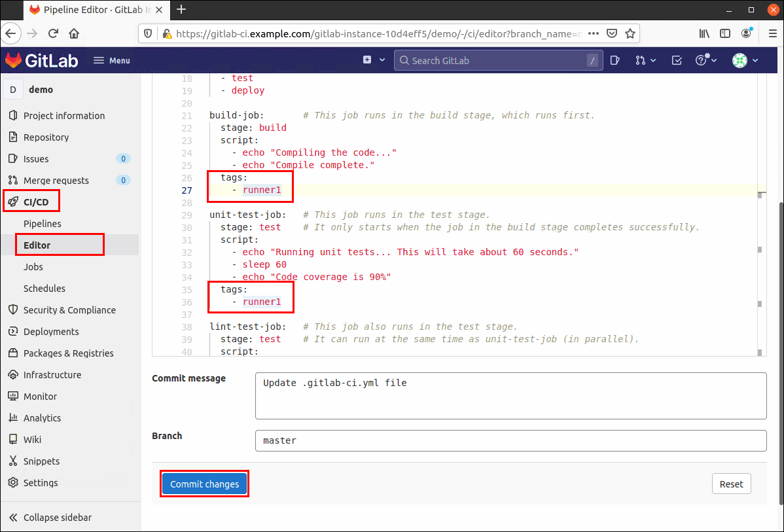This screenshot has width=784, height=532.
Task: Open the To-Do list checkmark icon
Action: click(677, 60)
